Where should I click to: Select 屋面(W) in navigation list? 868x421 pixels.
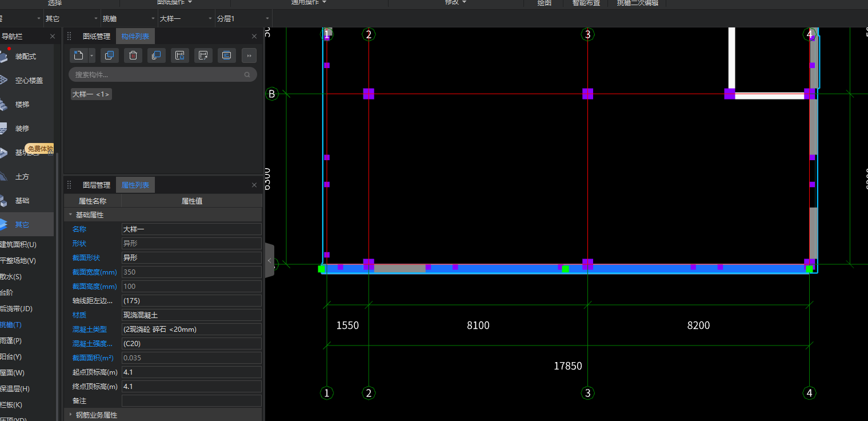point(13,373)
